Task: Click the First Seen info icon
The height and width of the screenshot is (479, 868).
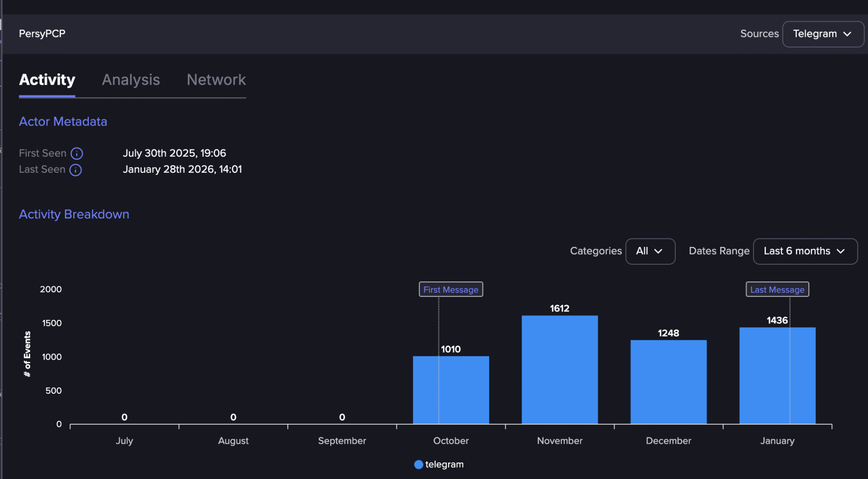Action: coord(77,154)
